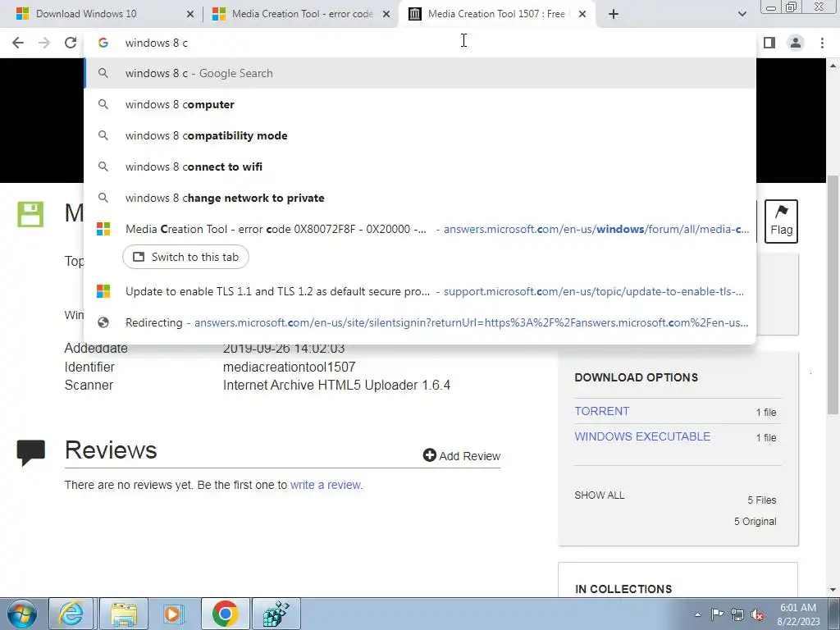The height and width of the screenshot is (630, 840).
Task: Launch Internet Explorer from the taskbar
Action: click(x=71, y=614)
